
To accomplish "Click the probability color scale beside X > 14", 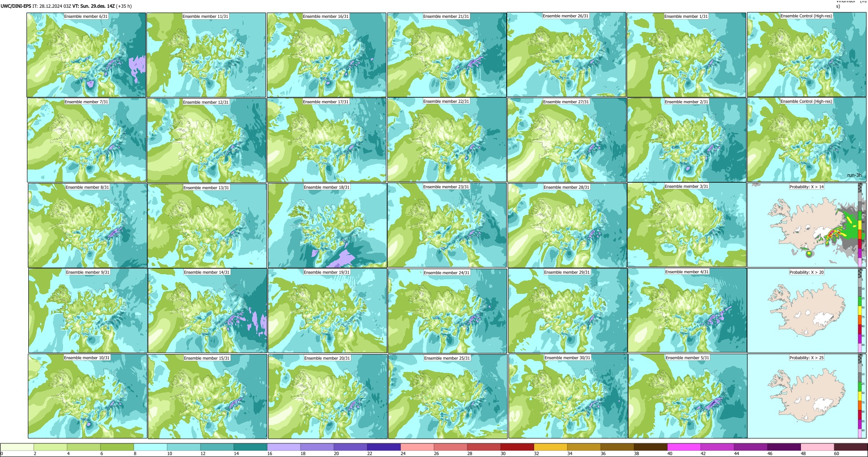I will point(861,225).
